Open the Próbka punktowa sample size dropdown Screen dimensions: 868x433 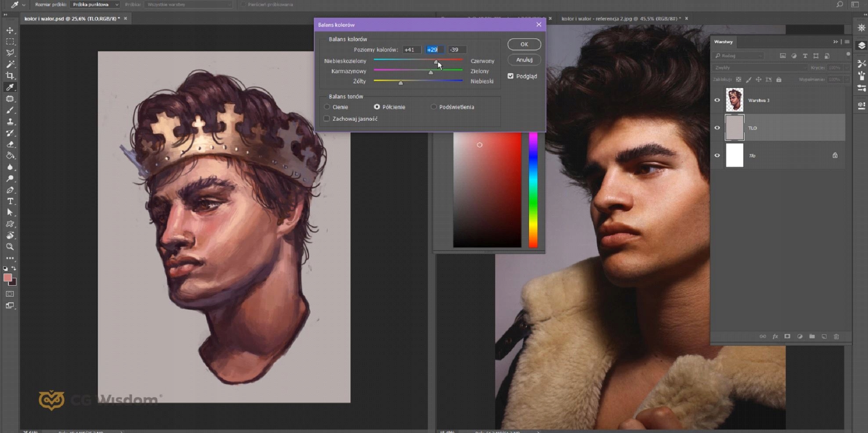point(95,4)
